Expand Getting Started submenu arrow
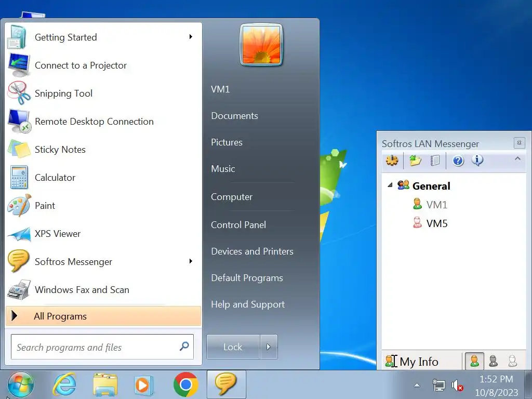 191,37
